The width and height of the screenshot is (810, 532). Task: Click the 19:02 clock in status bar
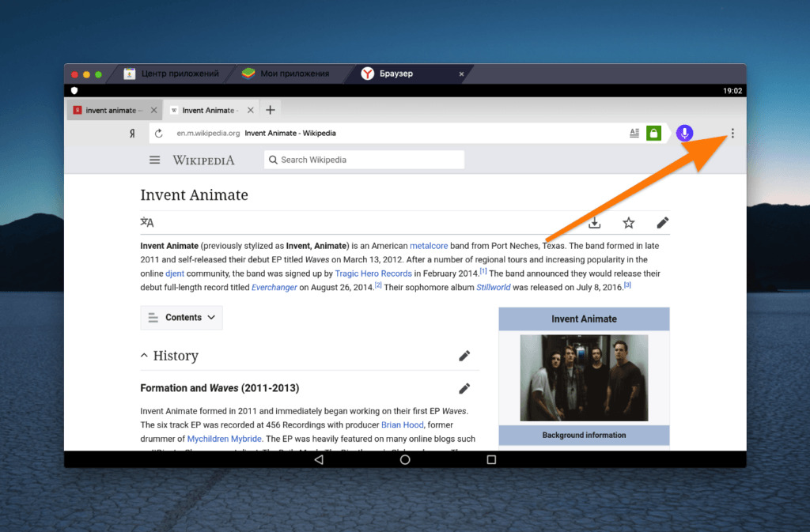(732, 91)
